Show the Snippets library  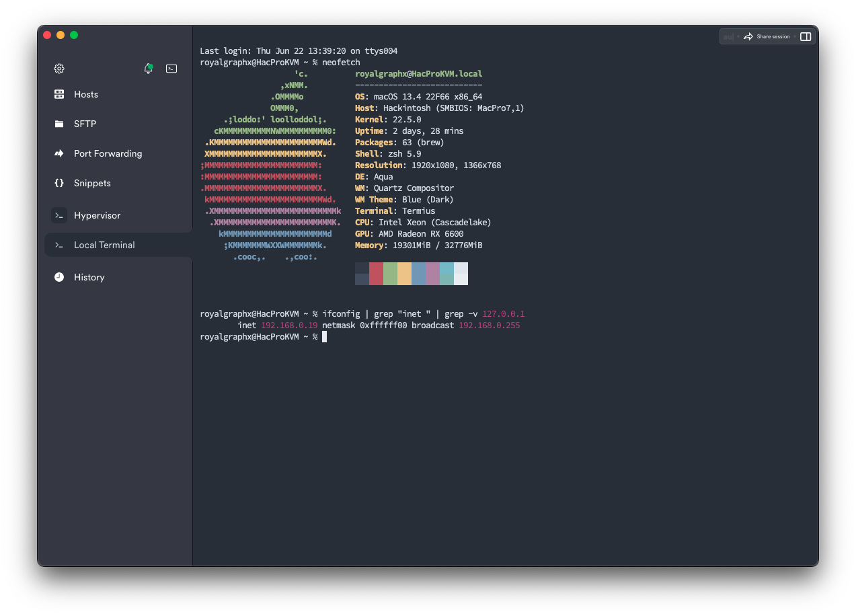pyautogui.click(x=92, y=183)
